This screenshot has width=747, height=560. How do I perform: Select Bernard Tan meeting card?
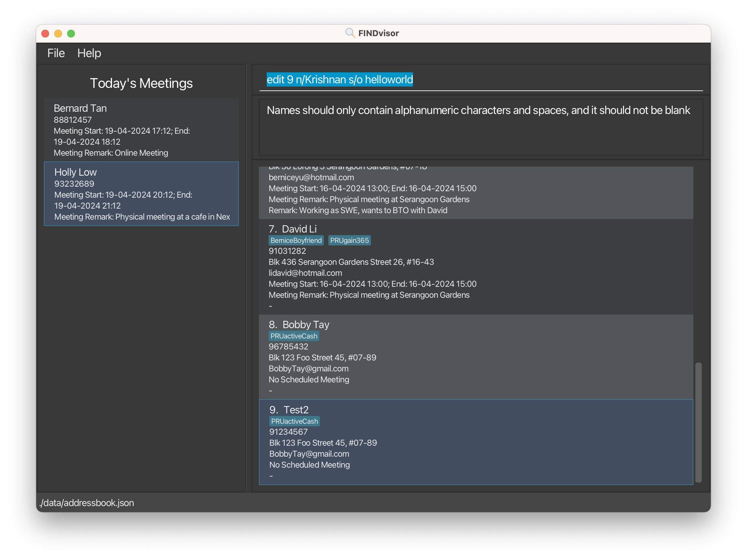click(x=141, y=130)
